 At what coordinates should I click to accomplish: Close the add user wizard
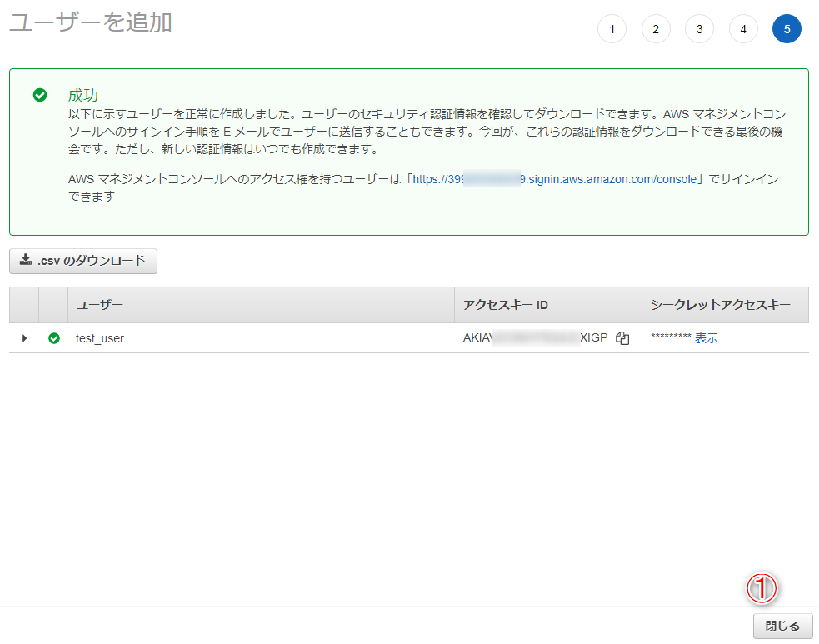point(782,626)
